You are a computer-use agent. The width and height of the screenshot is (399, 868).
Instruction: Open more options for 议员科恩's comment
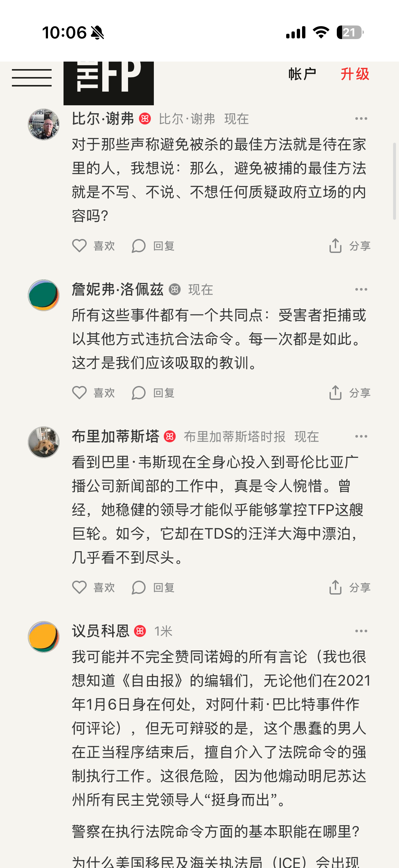pos(361,631)
